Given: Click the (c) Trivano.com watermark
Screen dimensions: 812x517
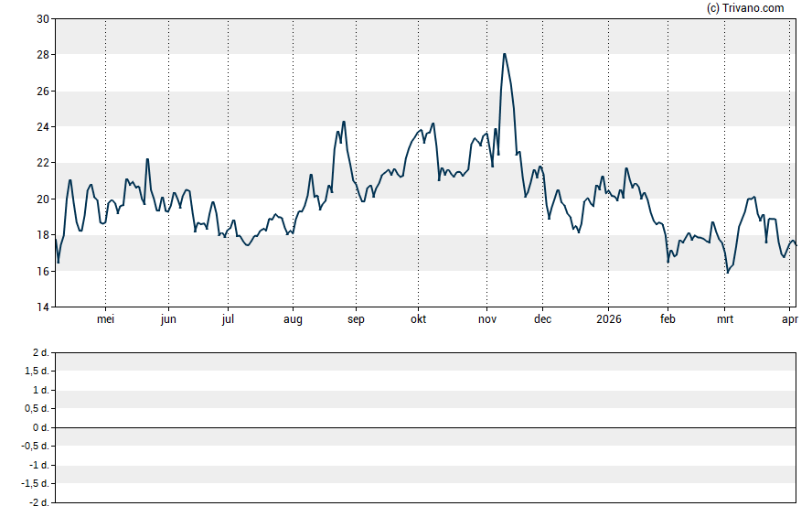Looking at the screenshot, I should point(745,8).
